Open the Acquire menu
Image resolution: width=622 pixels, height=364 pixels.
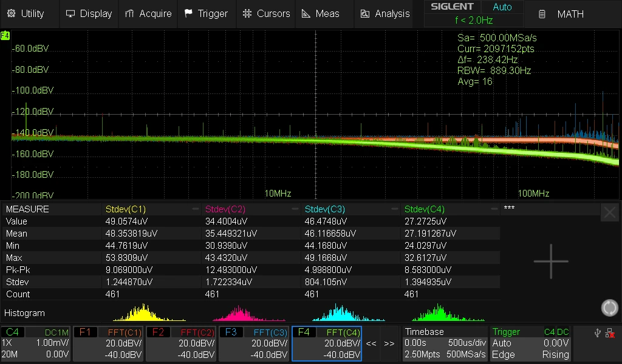(x=148, y=13)
